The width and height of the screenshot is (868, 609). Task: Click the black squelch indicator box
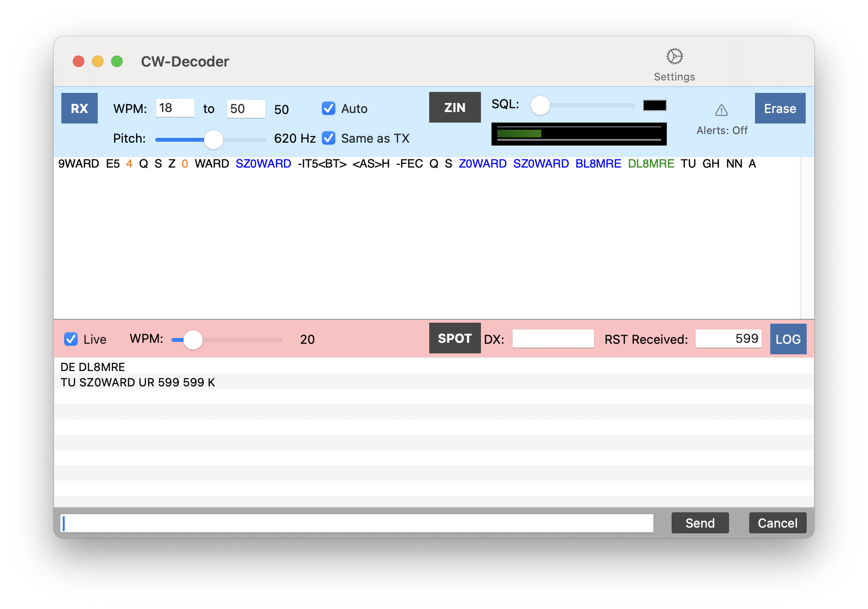655,105
